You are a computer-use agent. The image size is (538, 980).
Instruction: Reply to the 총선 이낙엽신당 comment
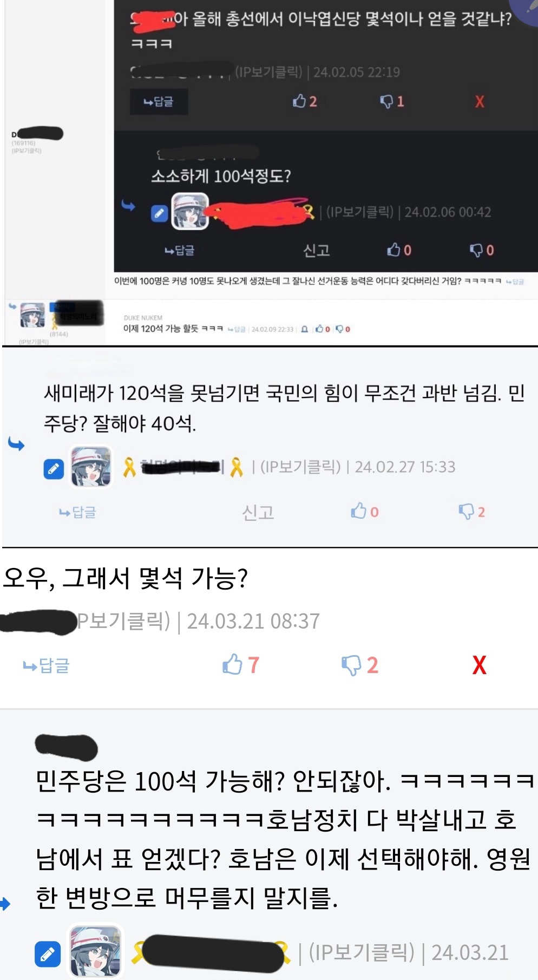(159, 102)
